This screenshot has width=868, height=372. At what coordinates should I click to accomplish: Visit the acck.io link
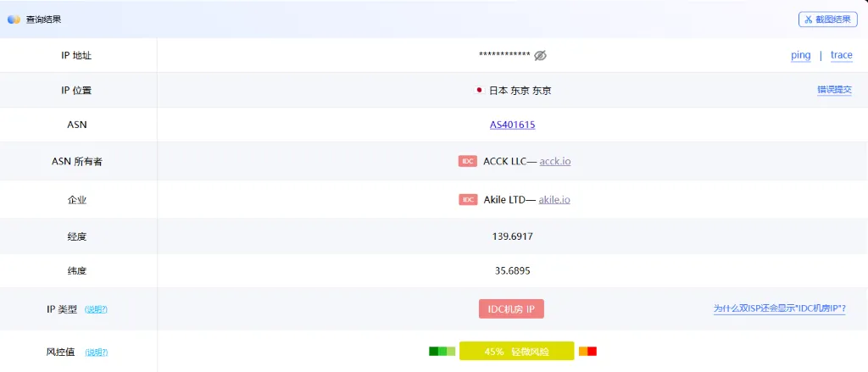click(555, 162)
